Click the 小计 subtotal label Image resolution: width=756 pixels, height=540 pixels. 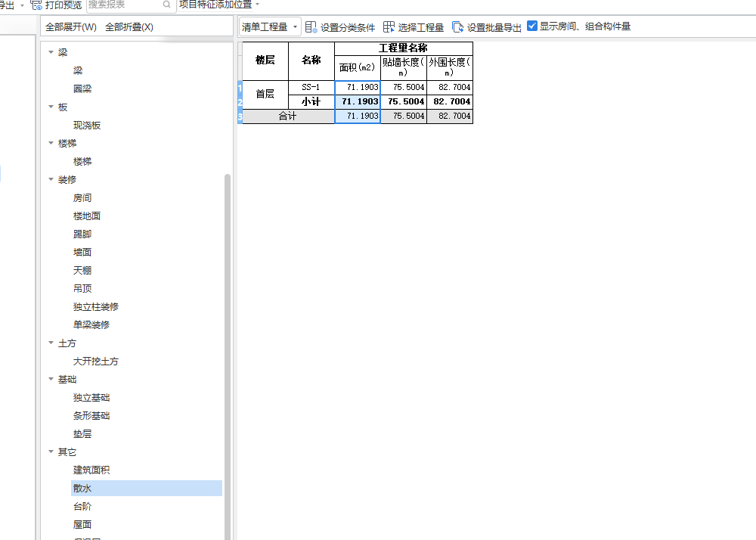[311, 102]
